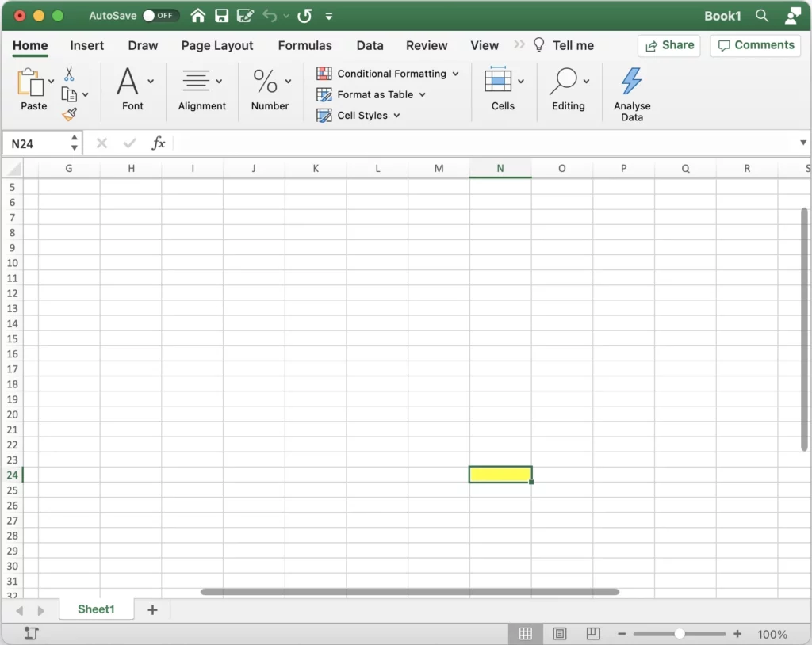Click the Insert Function fx icon
Screen dimensions: 812x645
pyautogui.click(x=159, y=143)
